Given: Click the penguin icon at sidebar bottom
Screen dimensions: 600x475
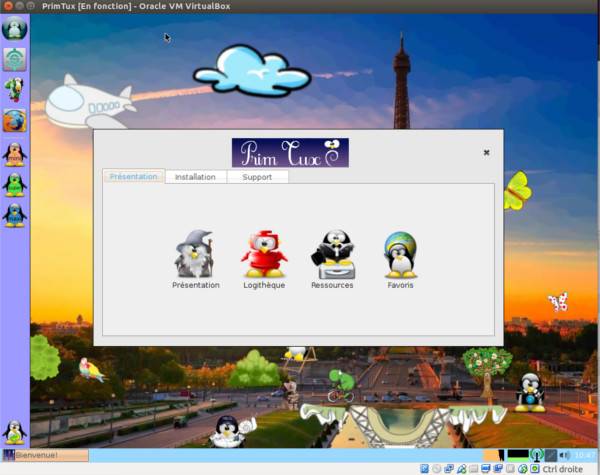Looking at the screenshot, I should click(15, 433).
